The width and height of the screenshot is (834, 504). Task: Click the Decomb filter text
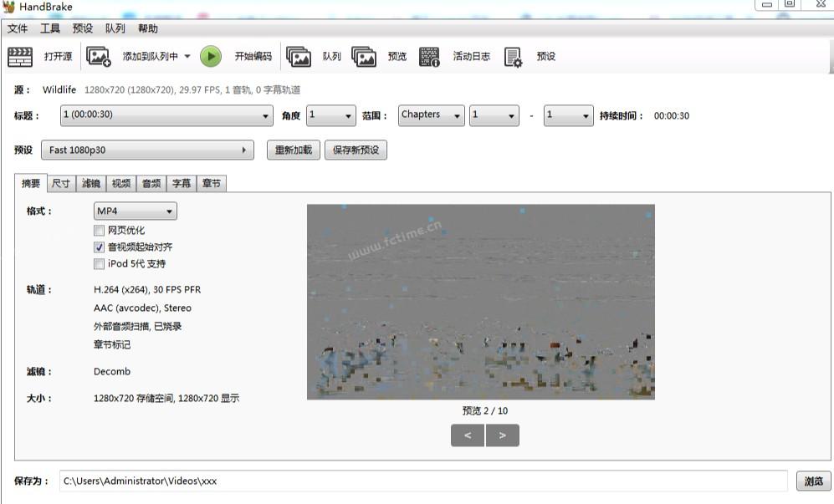point(112,372)
